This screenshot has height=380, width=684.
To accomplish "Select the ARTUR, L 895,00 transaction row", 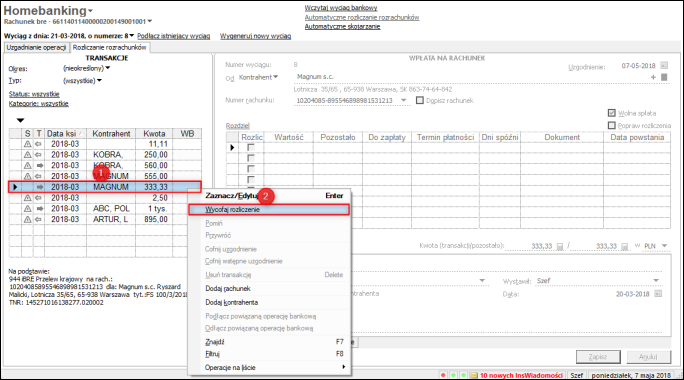I will tap(105, 219).
